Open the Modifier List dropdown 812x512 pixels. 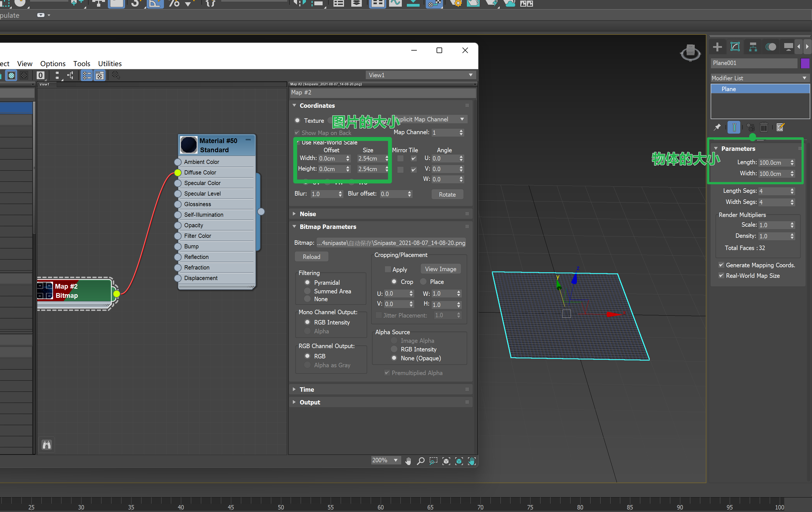pos(760,78)
